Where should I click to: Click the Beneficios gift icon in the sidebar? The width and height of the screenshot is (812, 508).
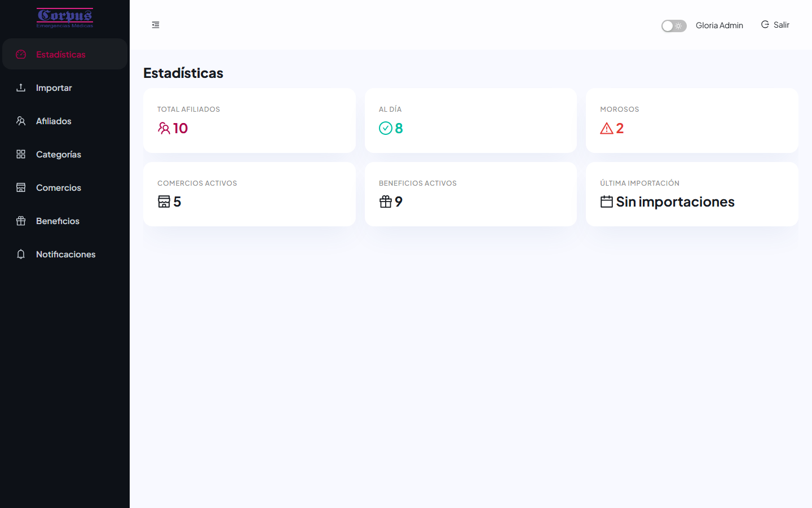tap(21, 221)
